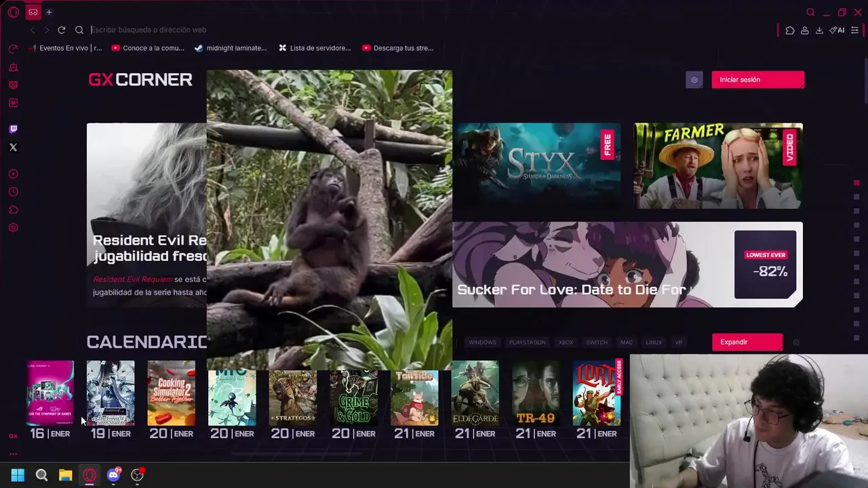
Task: Click the Opera GX taskbar icon
Action: click(x=90, y=475)
